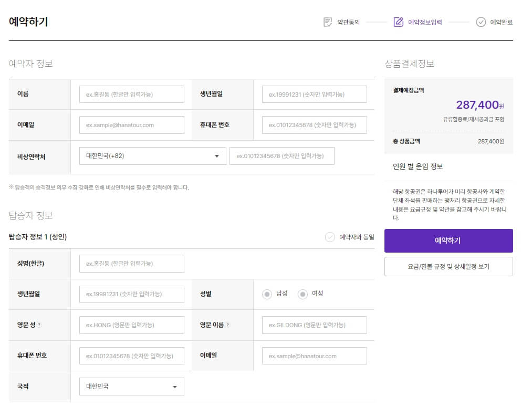
Task: Select the 여성 gender radio button
Action: click(x=303, y=294)
